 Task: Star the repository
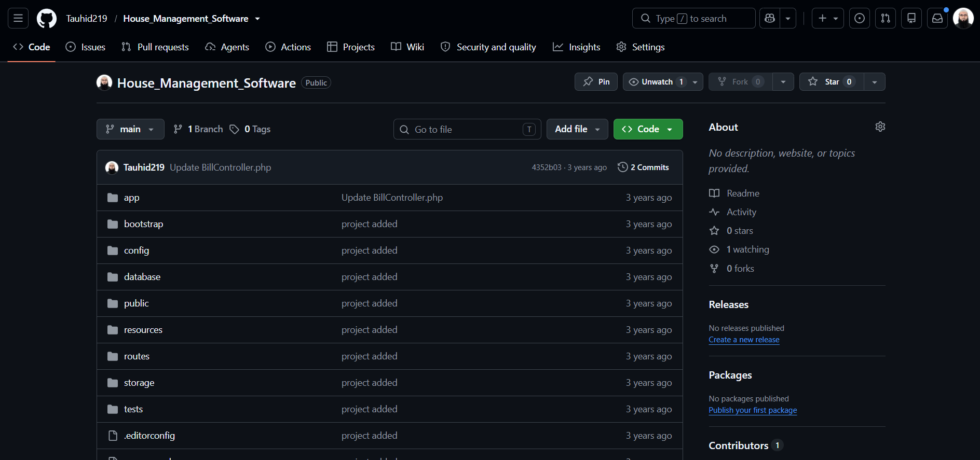click(832, 82)
